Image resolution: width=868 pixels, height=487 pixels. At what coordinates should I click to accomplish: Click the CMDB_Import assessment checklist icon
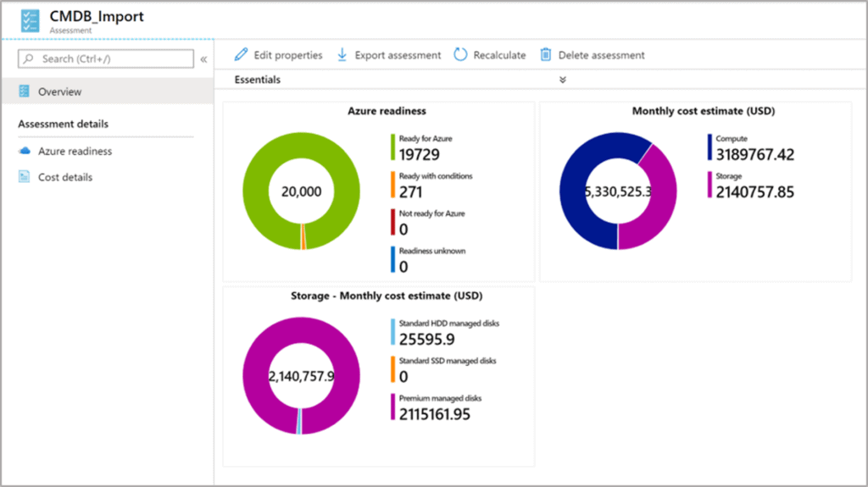[x=30, y=21]
